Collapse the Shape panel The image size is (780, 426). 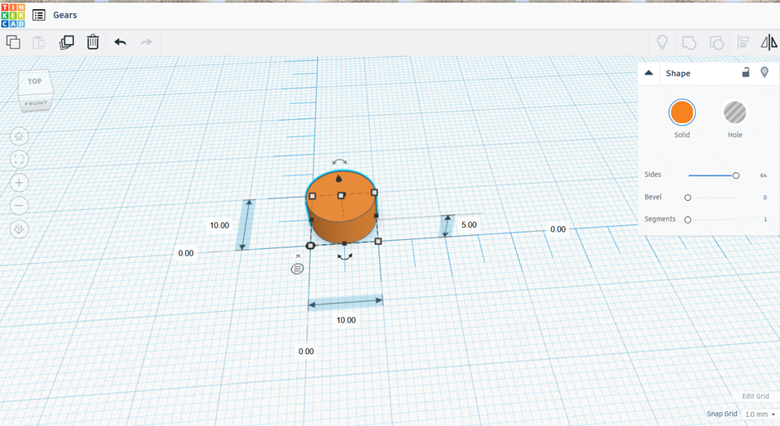[649, 73]
